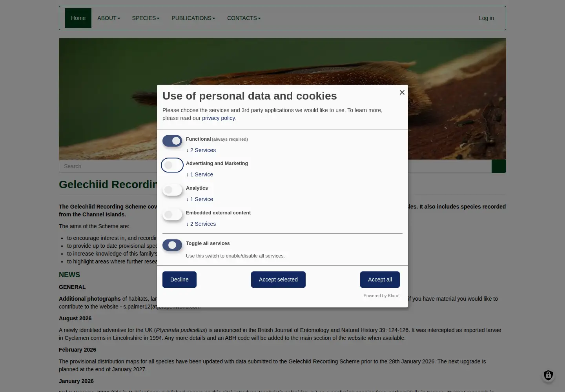Open the SPECIES dropdown menu

(x=146, y=18)
